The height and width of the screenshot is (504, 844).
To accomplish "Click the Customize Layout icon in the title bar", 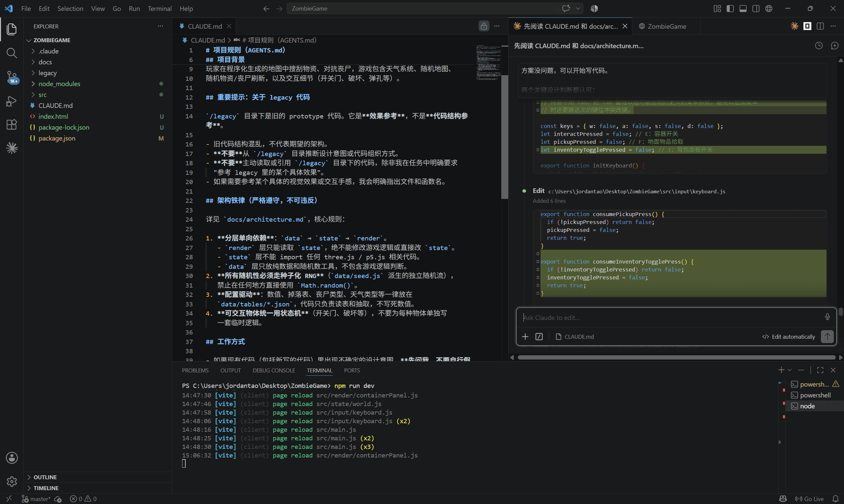I will tap(717, 9).
